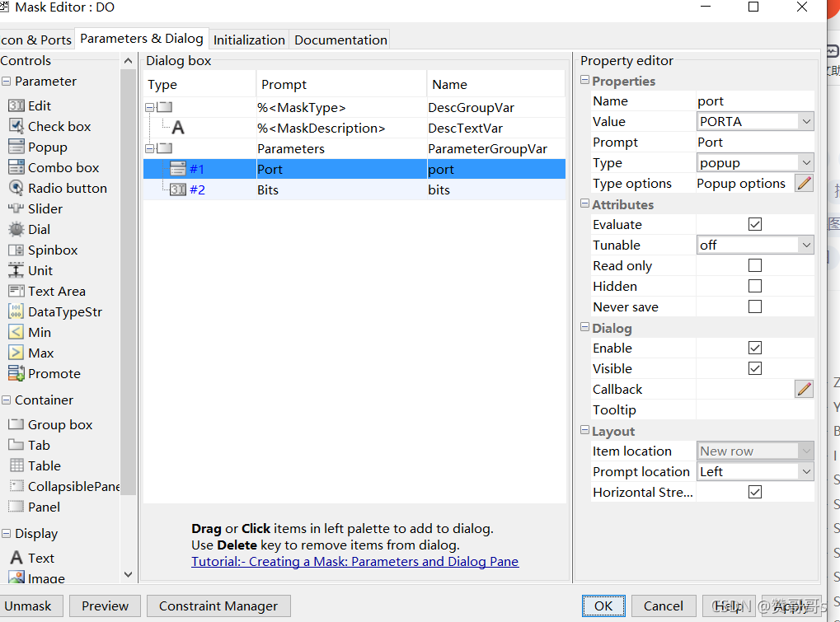Switch to Initialization tab

[x=249, y=40]
